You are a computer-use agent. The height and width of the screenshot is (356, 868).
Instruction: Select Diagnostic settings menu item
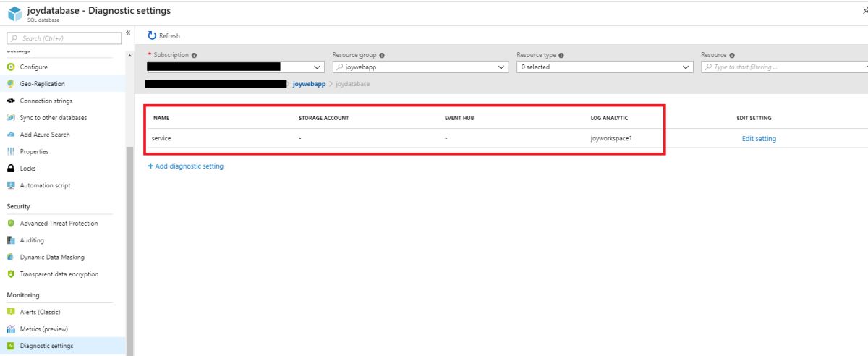[62, 346]
